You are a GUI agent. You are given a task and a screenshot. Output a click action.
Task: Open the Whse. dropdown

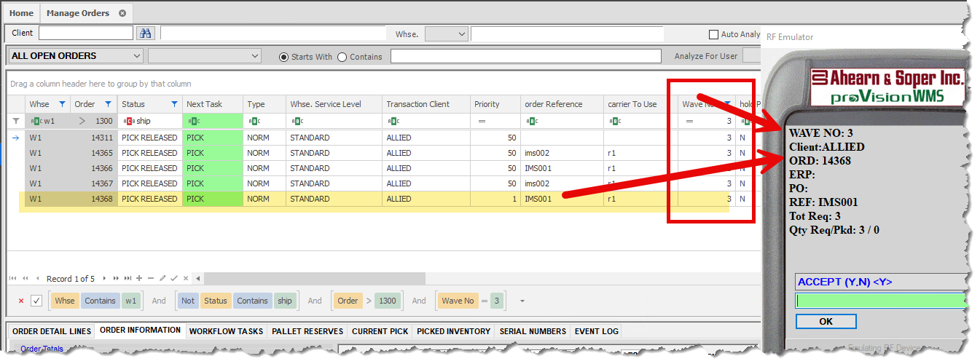(461, 34)
